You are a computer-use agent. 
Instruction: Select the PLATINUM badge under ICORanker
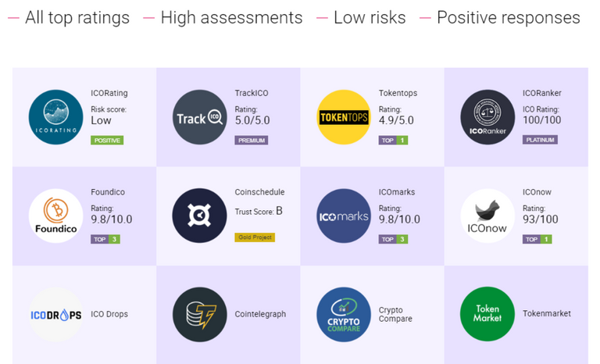540,141
